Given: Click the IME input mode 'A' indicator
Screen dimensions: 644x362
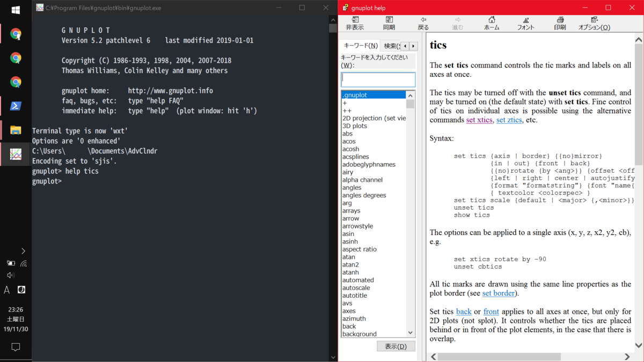Looking at the screenshot, I should (7, 290).
